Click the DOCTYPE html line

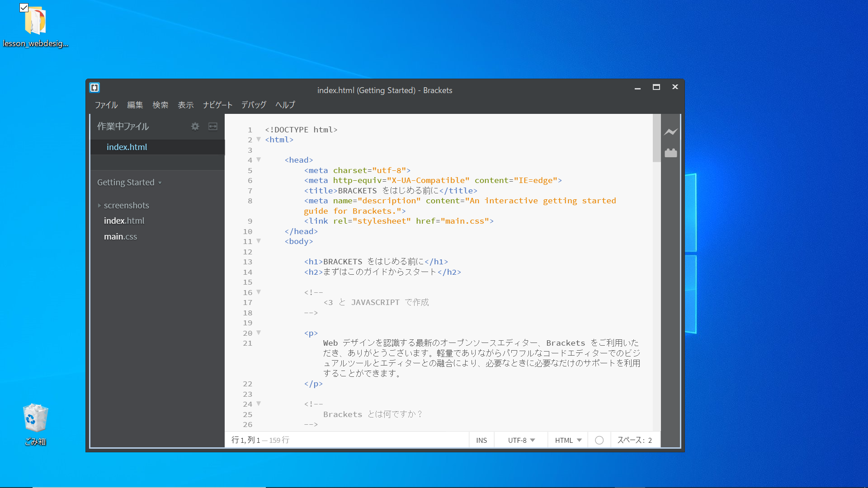tap(301, 130)
